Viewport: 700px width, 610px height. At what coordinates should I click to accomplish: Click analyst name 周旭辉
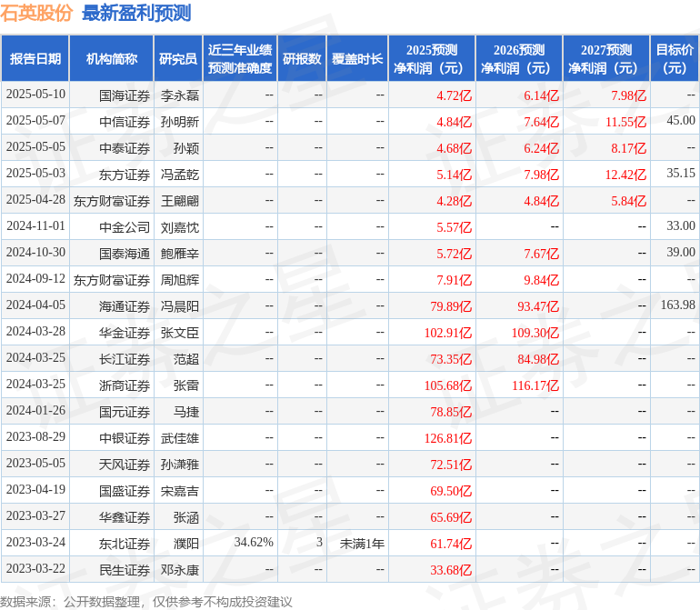(x=180, y=280)
